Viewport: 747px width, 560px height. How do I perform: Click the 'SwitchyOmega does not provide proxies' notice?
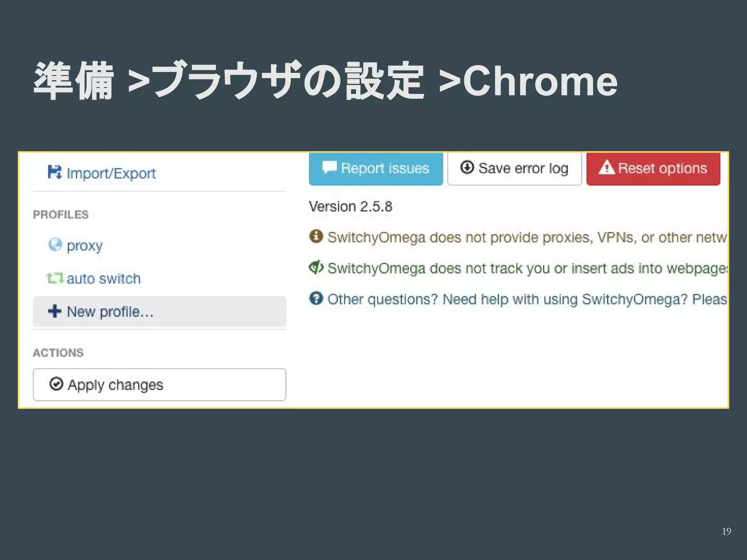coord(527,237)
